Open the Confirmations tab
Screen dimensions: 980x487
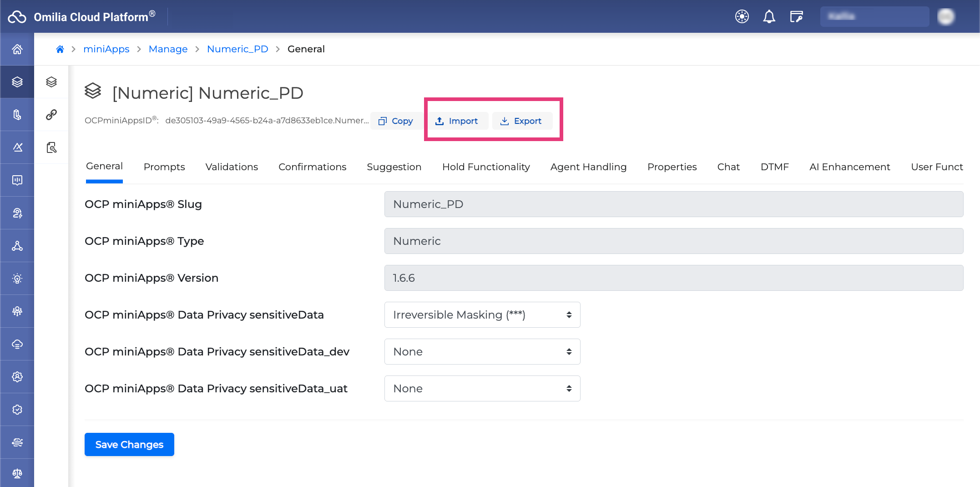click(x=312, y=167)
